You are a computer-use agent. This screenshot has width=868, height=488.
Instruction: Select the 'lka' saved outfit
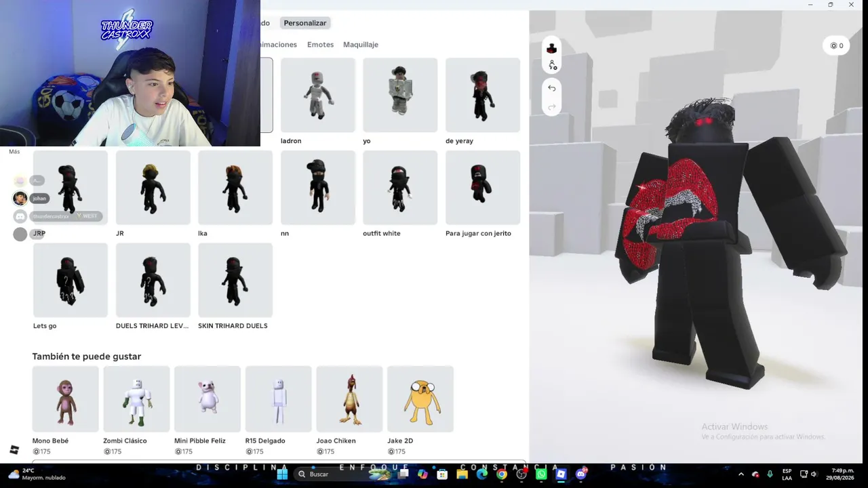click(235, 188)
